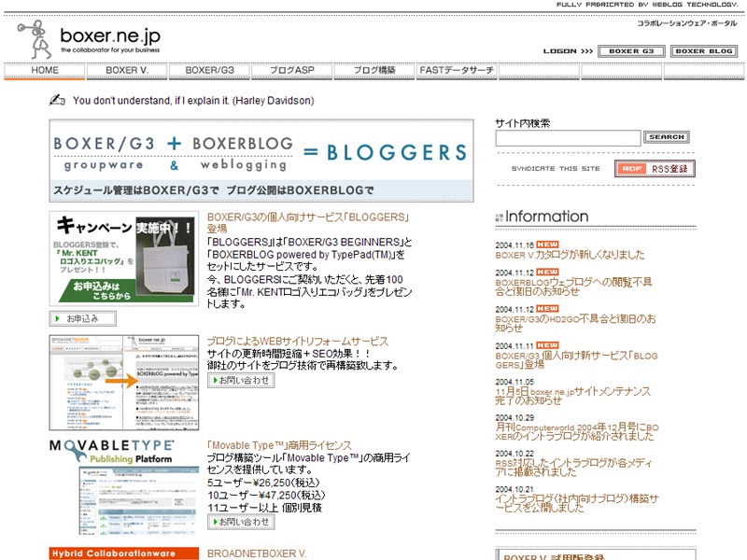
Task: Open the BOXERBLOGウェブログへの閲覧不具合 news link
Action: 573,287
